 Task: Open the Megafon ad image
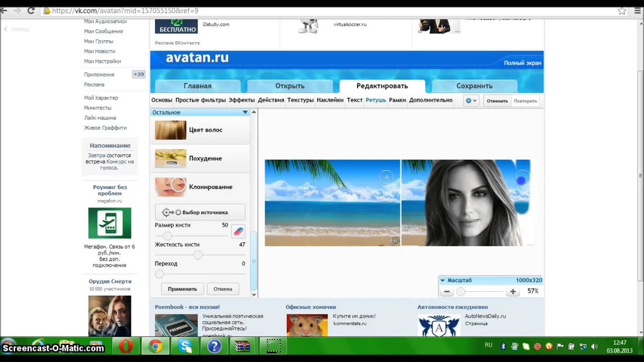click(110, 223)
